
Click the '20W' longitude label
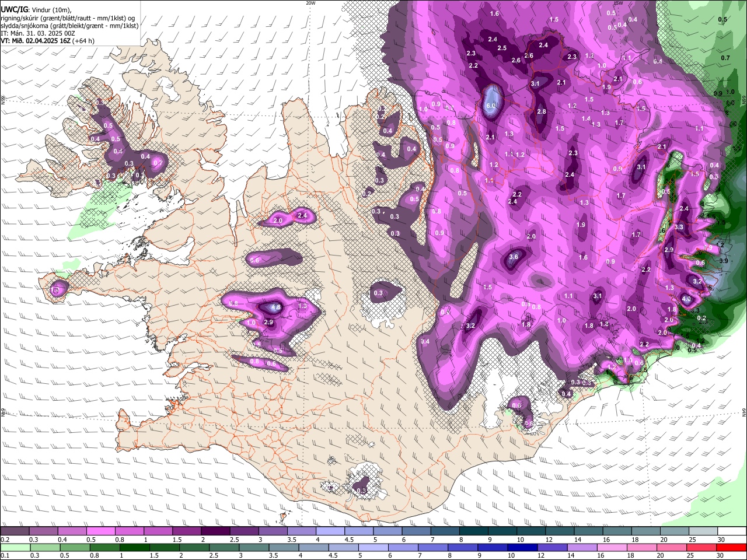coord(310,3)
